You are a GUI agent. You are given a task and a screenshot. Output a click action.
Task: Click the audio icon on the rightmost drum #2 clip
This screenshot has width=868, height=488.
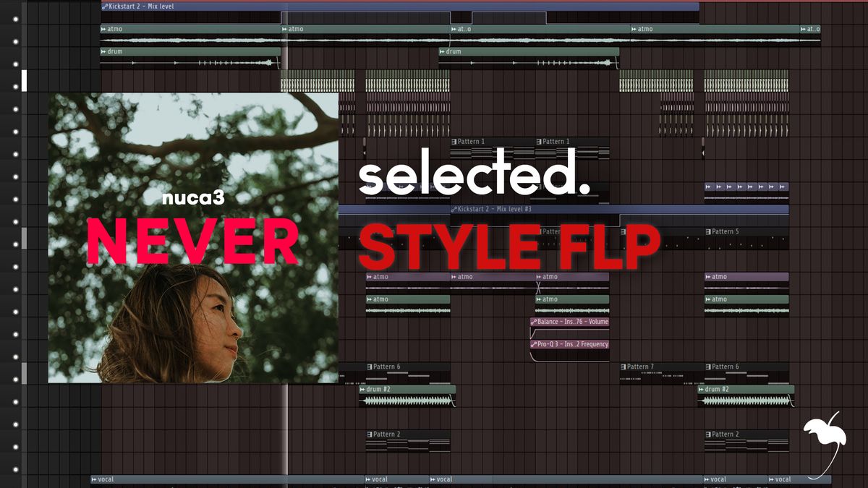click(702, 390)
